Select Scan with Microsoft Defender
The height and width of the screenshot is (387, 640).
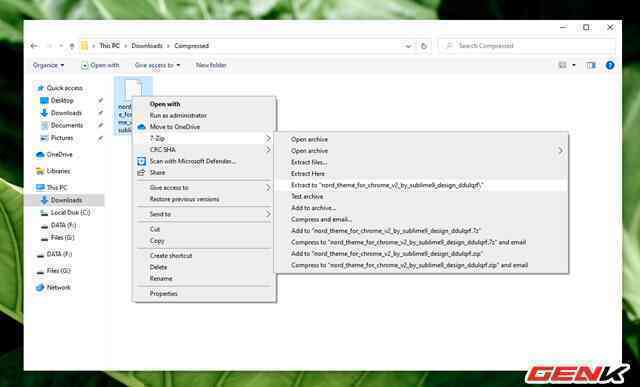pos(204,161)
